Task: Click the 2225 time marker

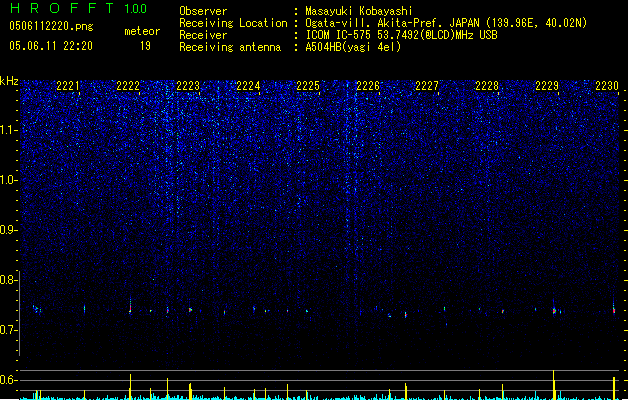Action: (308, 86)
